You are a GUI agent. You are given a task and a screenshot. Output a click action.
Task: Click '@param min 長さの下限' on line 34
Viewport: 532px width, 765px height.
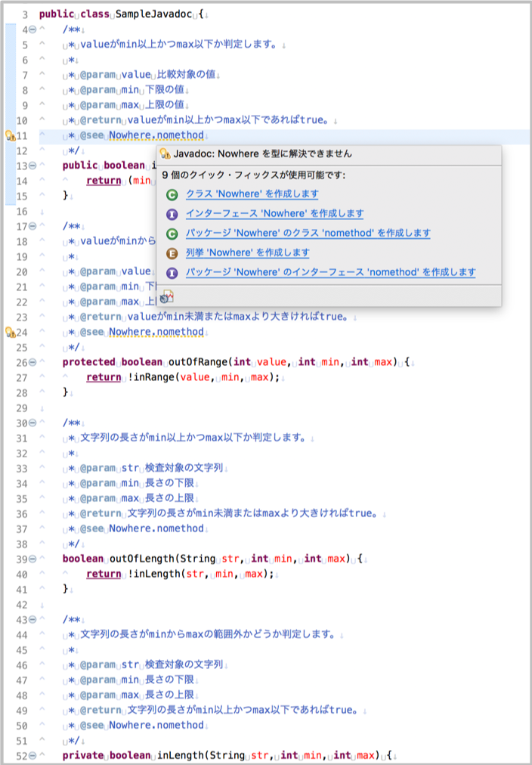[137, 484]
